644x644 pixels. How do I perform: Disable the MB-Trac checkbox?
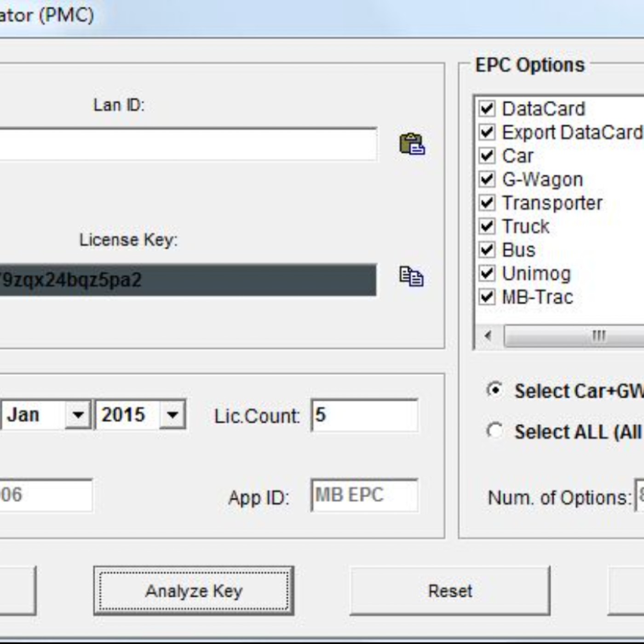(487, 297)
